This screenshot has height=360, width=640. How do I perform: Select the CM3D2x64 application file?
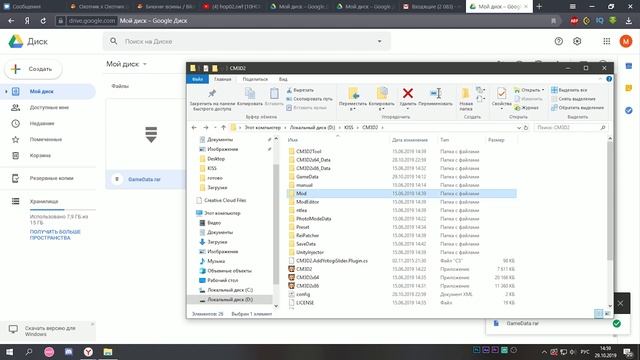click(307, 278)
